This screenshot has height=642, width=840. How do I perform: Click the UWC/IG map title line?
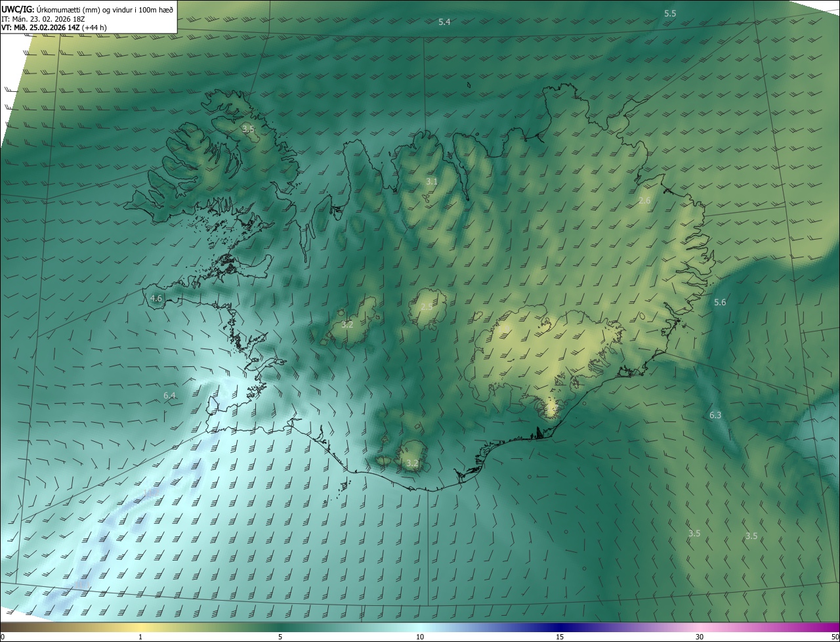[x=88, y=9]
